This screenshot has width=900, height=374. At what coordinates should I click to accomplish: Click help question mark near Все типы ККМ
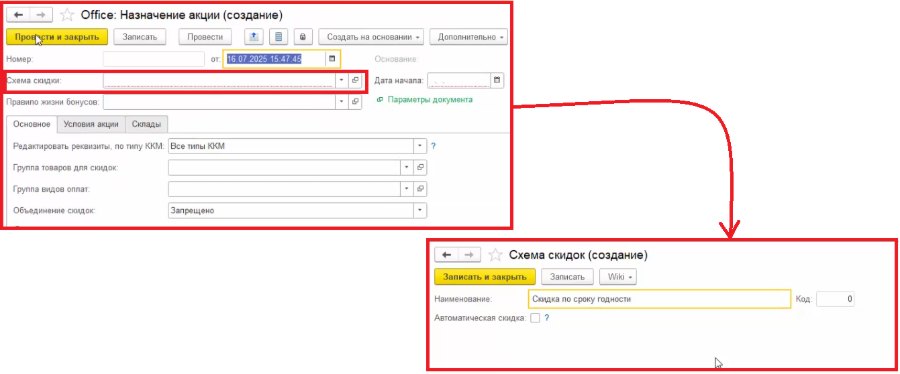[x=433, y=146]
